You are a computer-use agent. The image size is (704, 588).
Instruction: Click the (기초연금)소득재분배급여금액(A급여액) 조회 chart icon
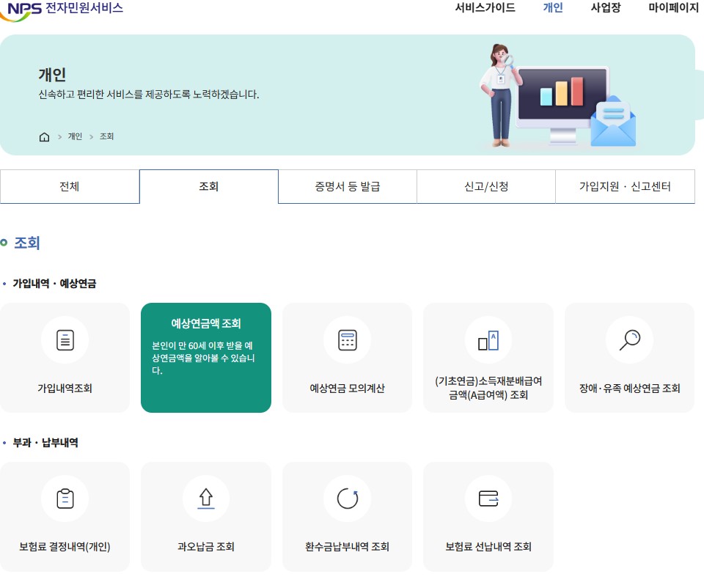pyautogui.click(x=488, y=339)
